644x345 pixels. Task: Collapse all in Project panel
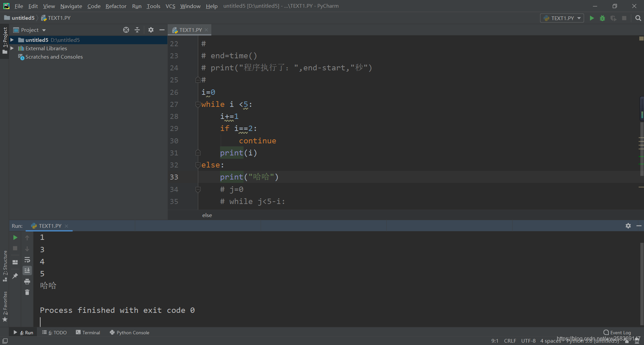pyautogui.click(x=137, y=30)
